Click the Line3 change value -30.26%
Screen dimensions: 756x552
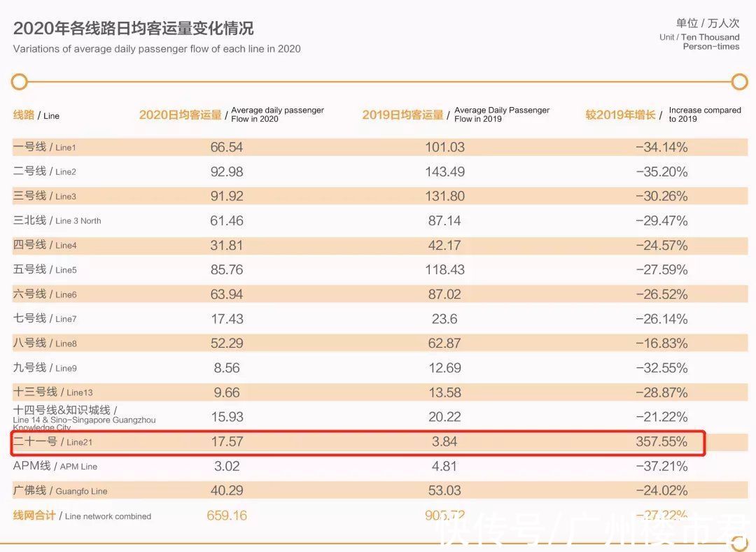coord(661,197)
